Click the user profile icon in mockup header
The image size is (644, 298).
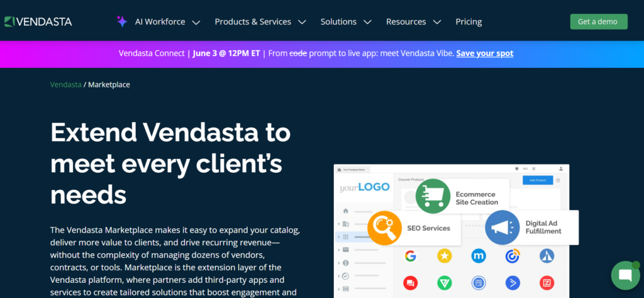tap(560, 168)
